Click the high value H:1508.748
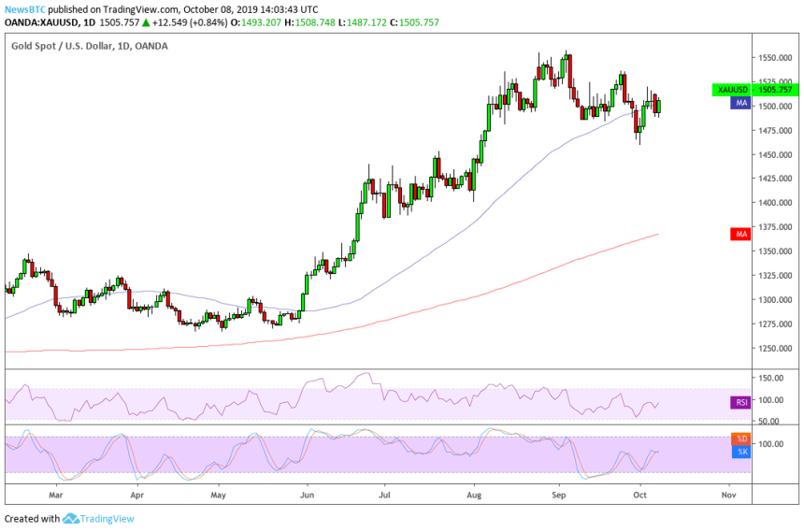This screenshot has width=804, height=532. pyautogui.click(x=309, y=22)
